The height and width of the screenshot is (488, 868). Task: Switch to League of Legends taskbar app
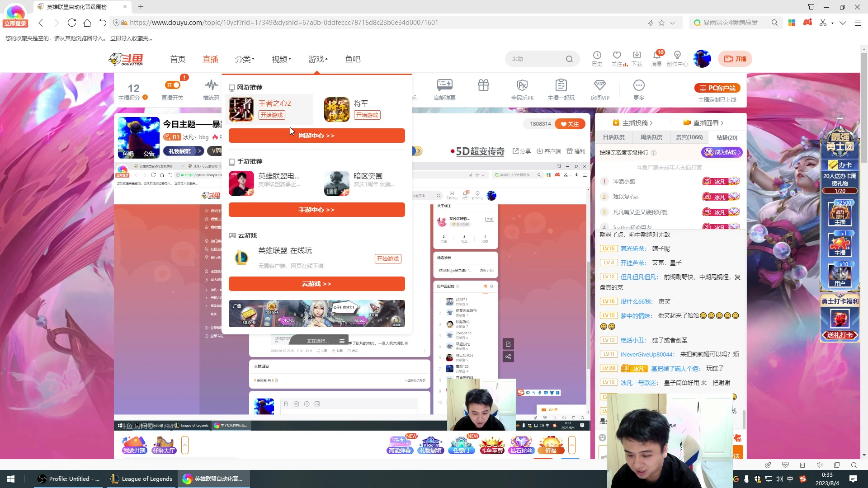(x=142, y=479)
